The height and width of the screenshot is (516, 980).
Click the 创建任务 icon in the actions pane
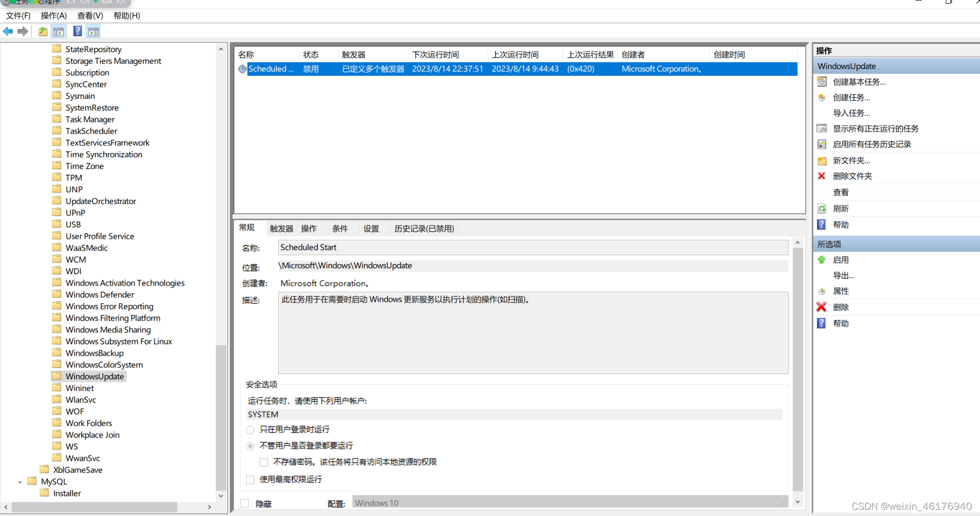(x=822, y=98)
